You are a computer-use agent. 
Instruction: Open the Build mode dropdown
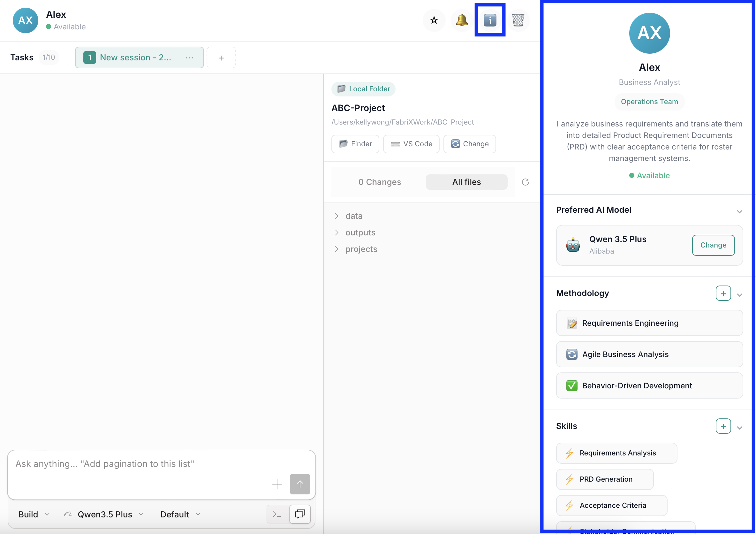[34, 514]
